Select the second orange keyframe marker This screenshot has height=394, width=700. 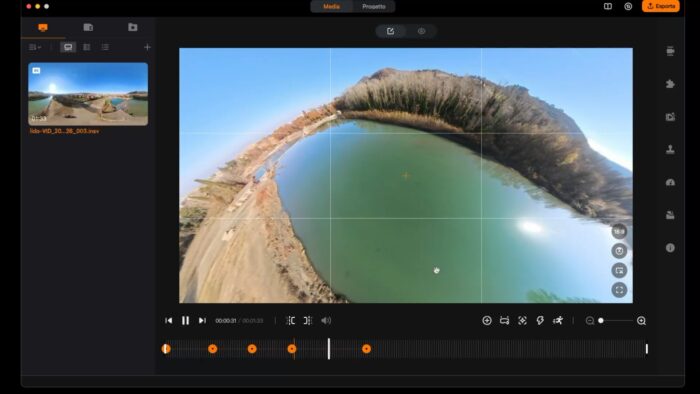point(212,349)
